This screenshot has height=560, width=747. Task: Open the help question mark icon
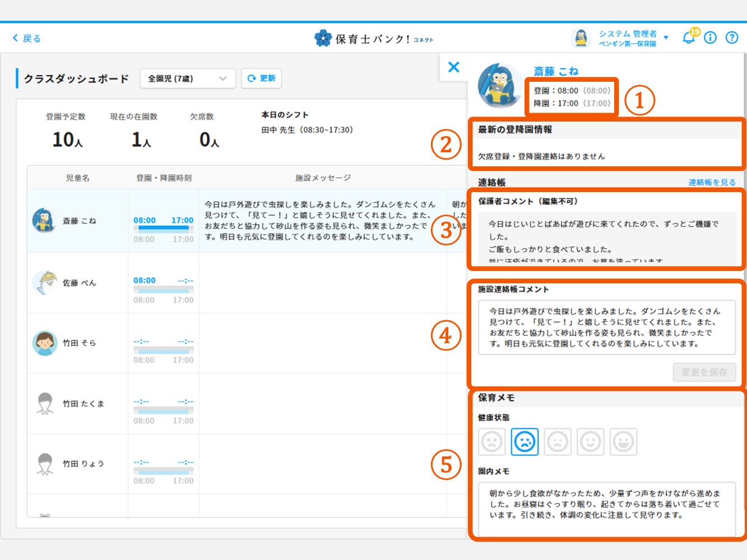click(732, 38)
